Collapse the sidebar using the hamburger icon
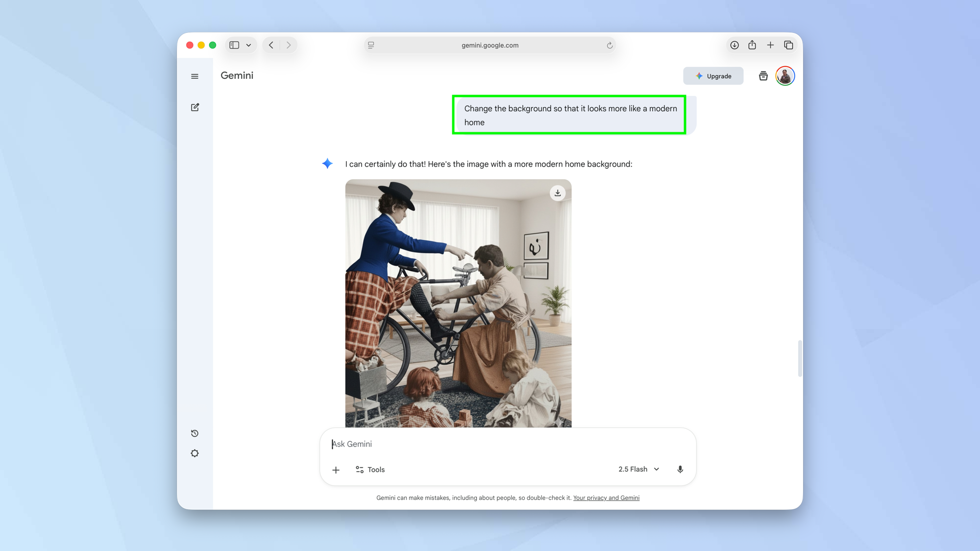 coord(195,76)
